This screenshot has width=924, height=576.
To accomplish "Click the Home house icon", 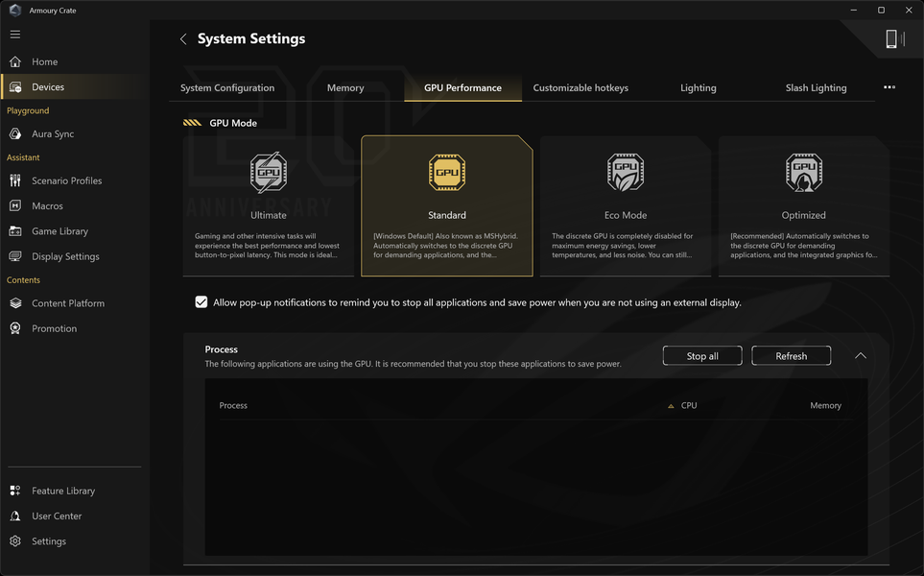I will point(15,61).
